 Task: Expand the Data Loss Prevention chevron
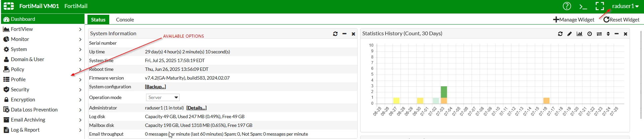80,110
